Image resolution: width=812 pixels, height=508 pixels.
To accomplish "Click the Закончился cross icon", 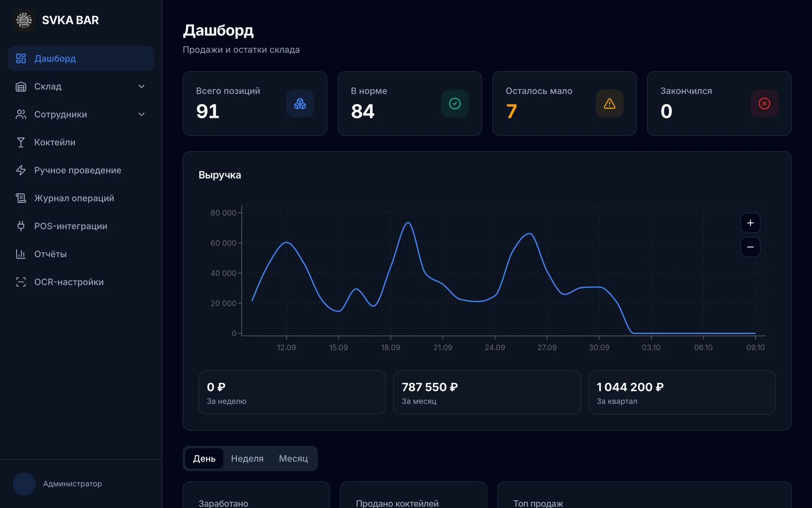I will click(764, 104).
